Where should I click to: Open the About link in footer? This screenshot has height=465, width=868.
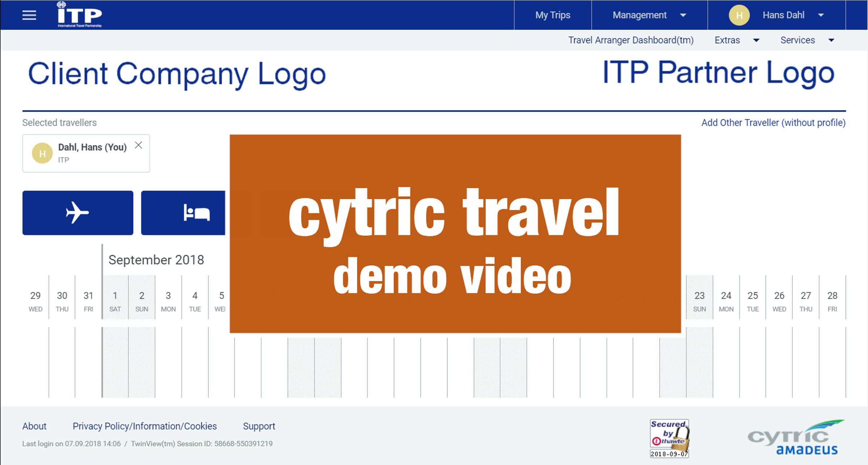pos(34,426)
